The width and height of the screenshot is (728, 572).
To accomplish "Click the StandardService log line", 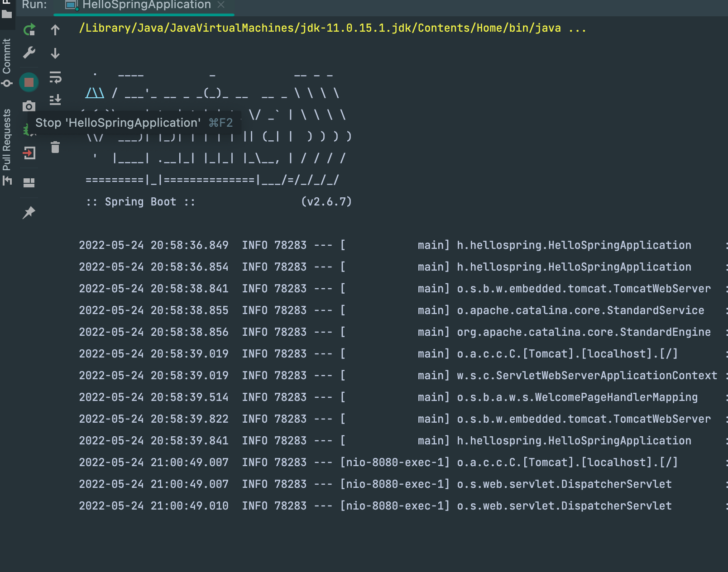I will [402, 310].
